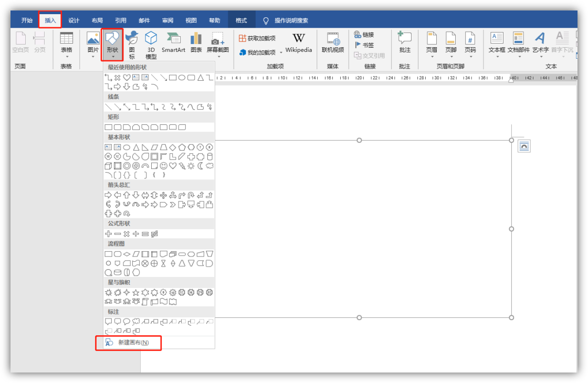Insert a 图表 chart from the ribbon

pos(196,43)
